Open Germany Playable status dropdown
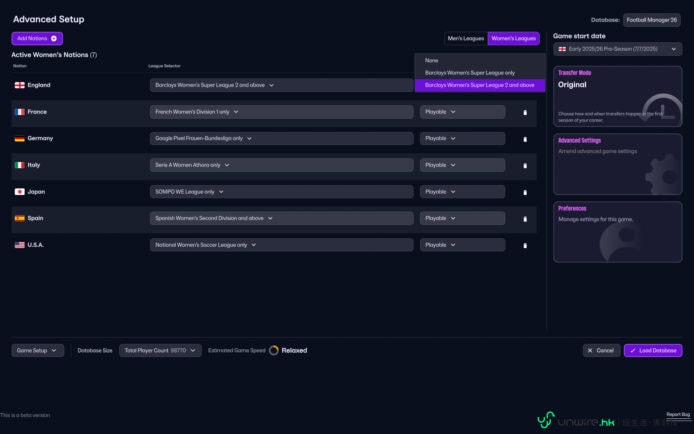Viewport: 694px width, 434px height. tap(463, 138)
